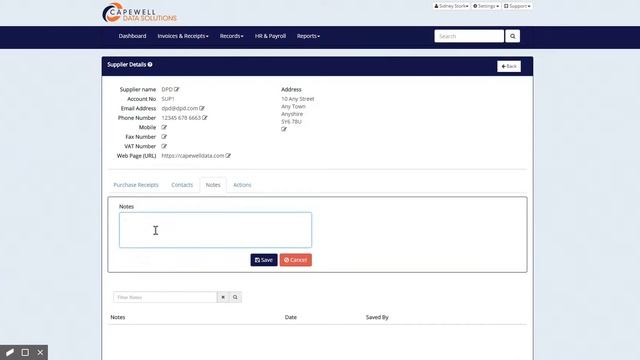The image size is (640, 360).
Task: Edit the supplier Address icon
Action: [x=284, y=129]
